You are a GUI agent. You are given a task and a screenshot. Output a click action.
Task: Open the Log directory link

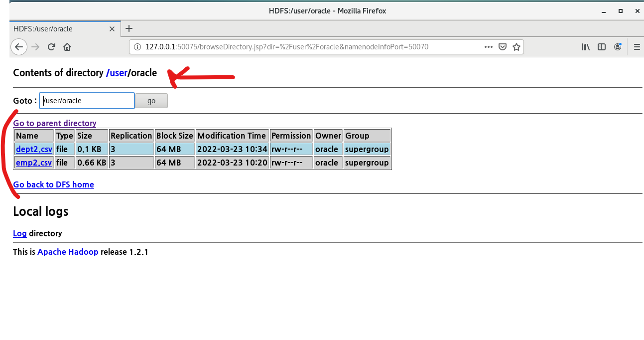[x=20, y=233]
